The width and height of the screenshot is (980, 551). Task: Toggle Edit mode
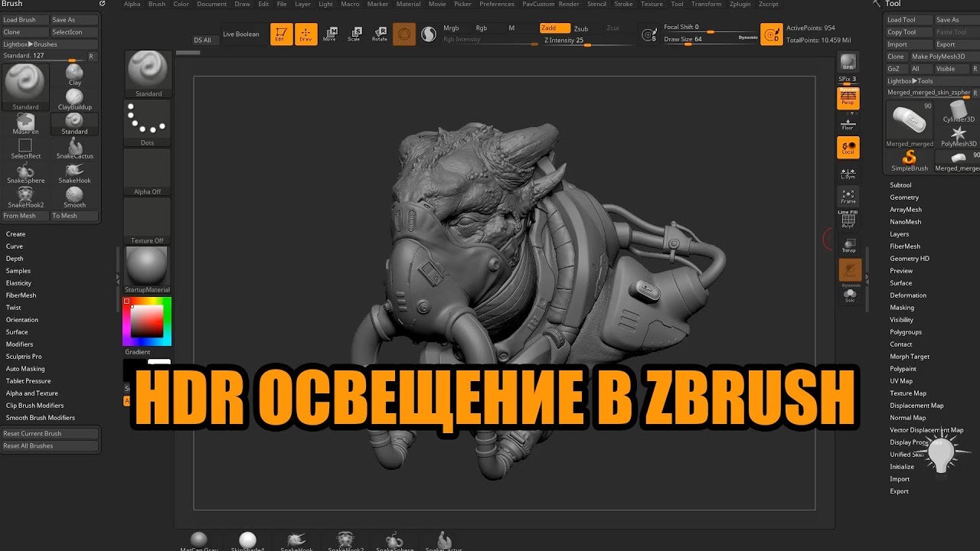pos(282,34)
